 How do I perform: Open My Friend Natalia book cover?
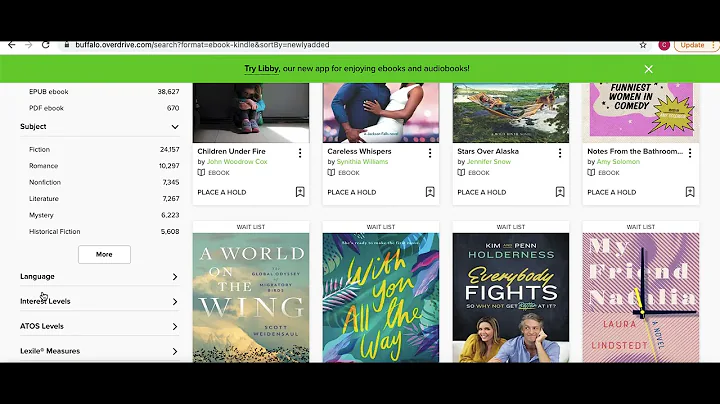click(641, 297)
